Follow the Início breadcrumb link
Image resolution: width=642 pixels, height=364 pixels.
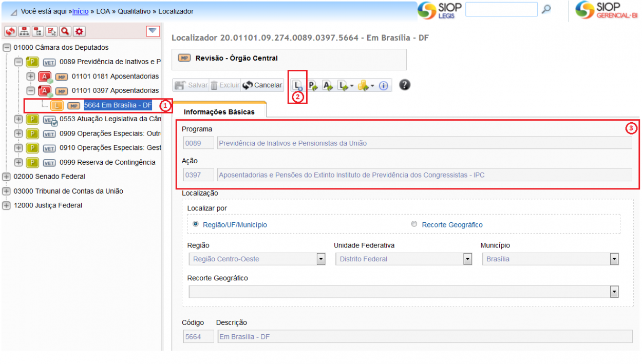click(x=80, y=11)
